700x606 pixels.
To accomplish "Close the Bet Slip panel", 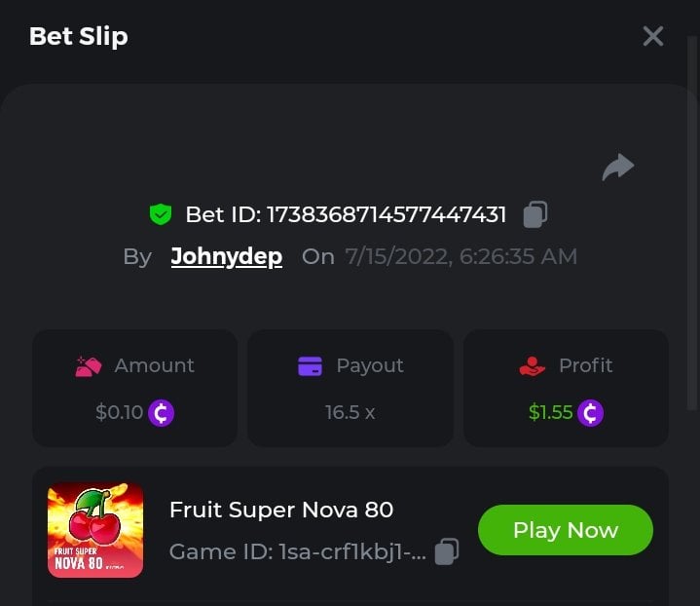I will pyautogui.click(x=652, y=36).
